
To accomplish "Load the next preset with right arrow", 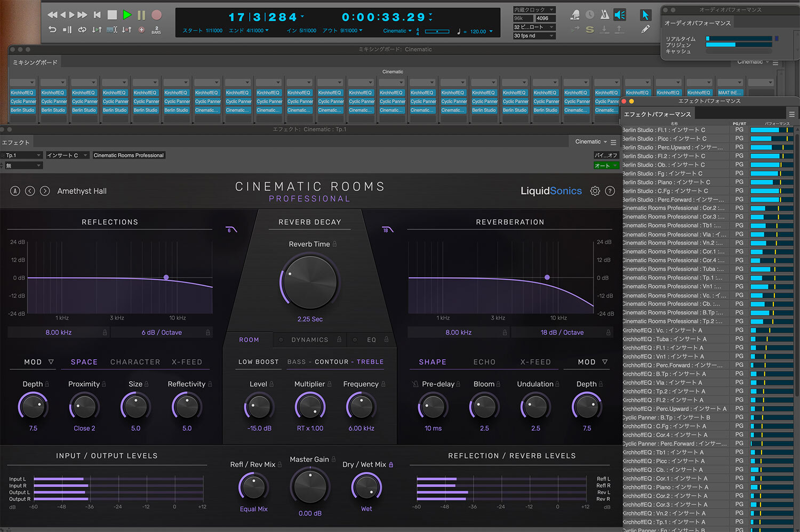I will (45, 191).
